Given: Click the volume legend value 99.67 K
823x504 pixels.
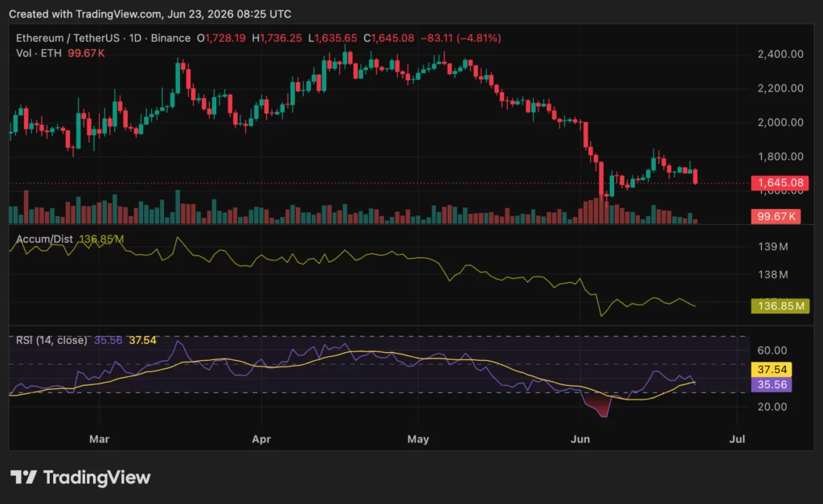Looking at the screenshot, I should coord(86,53).
